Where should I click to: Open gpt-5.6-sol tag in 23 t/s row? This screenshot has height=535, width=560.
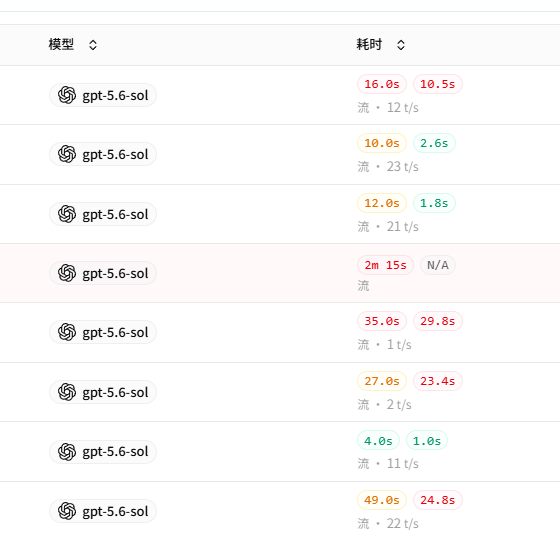coord(103,154)
